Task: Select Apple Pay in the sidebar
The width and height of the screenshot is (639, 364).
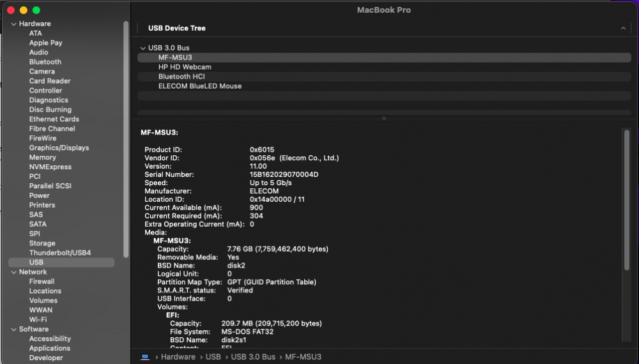Action: coord(45,43)
